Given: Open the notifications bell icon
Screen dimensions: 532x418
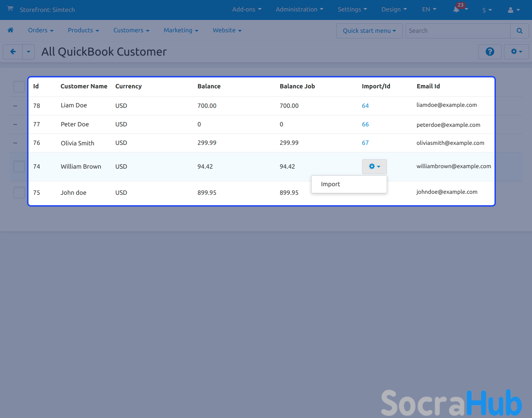Looking at the screenshot, I should pos(456,9).
